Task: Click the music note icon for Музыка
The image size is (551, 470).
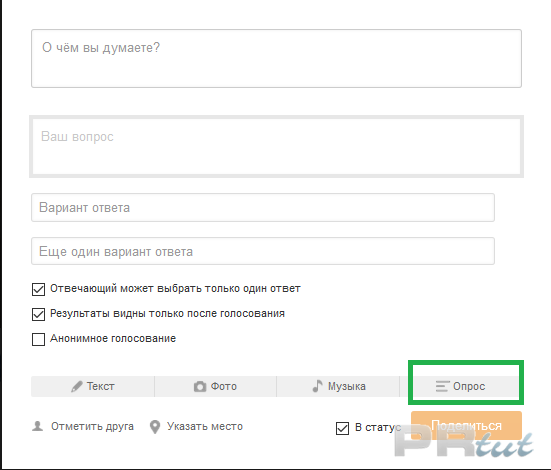Action: 317,386
